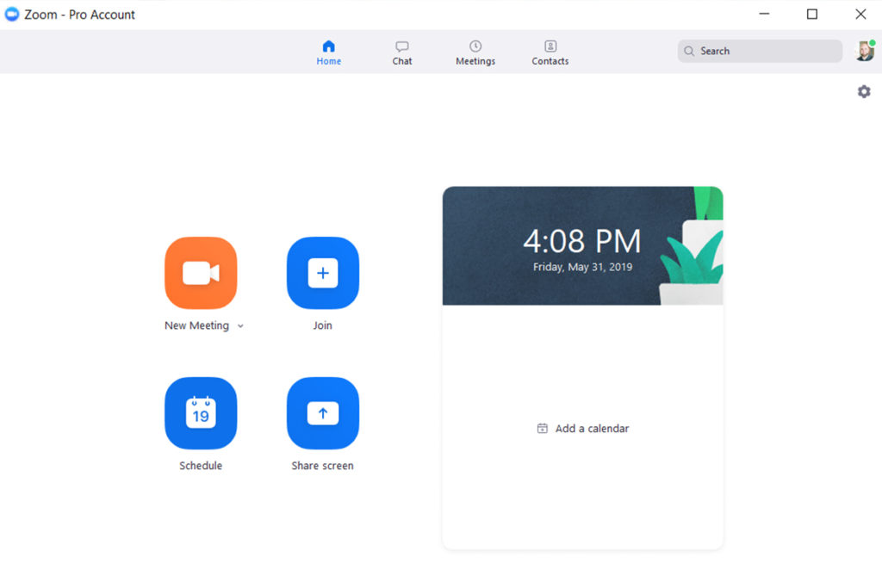Start a New Meeting with orange camera icon

click(x=201, y=273)
